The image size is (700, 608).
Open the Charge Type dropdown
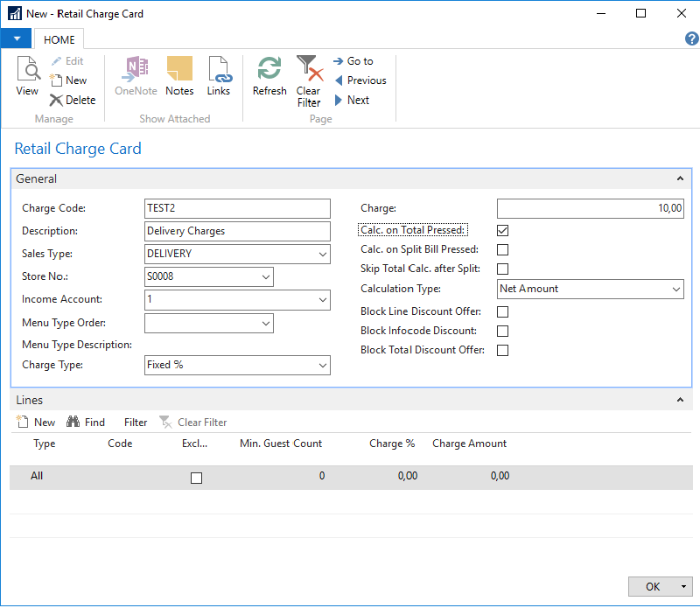(322, 366)
